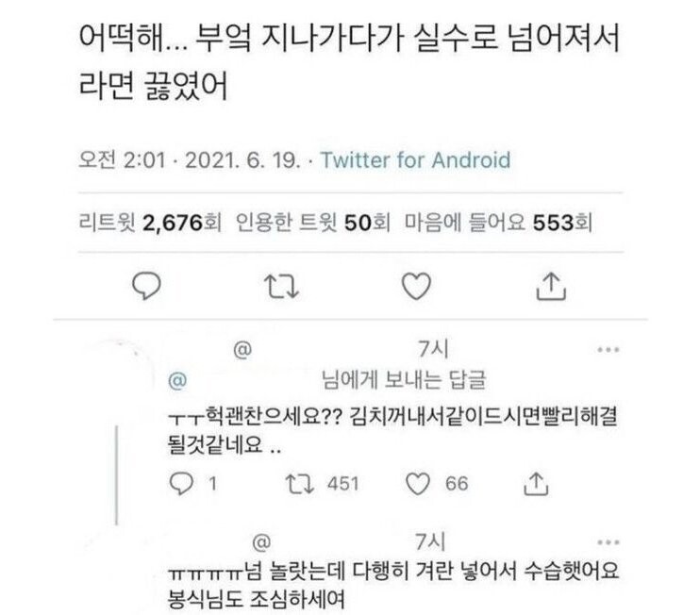Retweet the main tweet about ramen
The image size is (700, 615).
pyautogui.click(x=277, y=283)
